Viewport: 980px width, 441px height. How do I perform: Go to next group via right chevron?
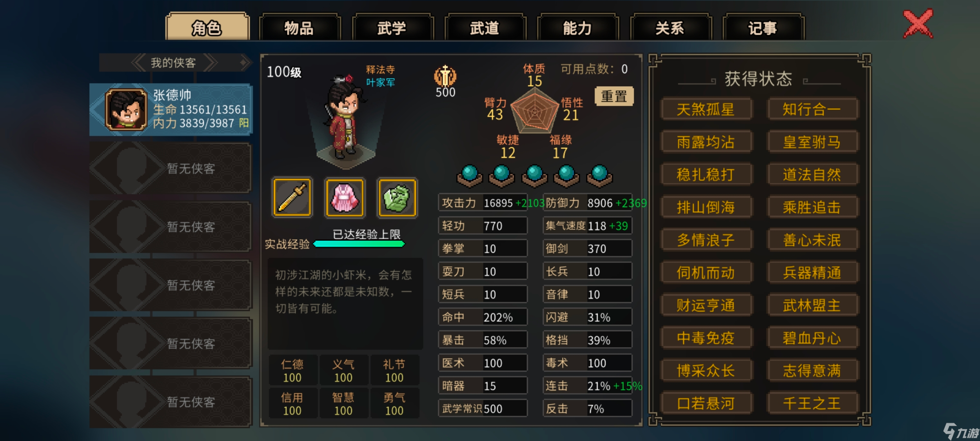(x=210, y=63)
